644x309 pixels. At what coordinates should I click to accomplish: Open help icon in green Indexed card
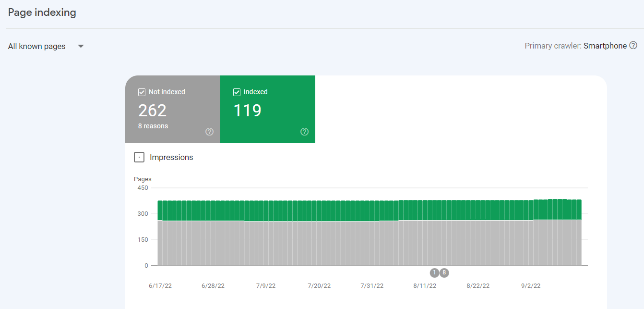(x=304, y=132)
